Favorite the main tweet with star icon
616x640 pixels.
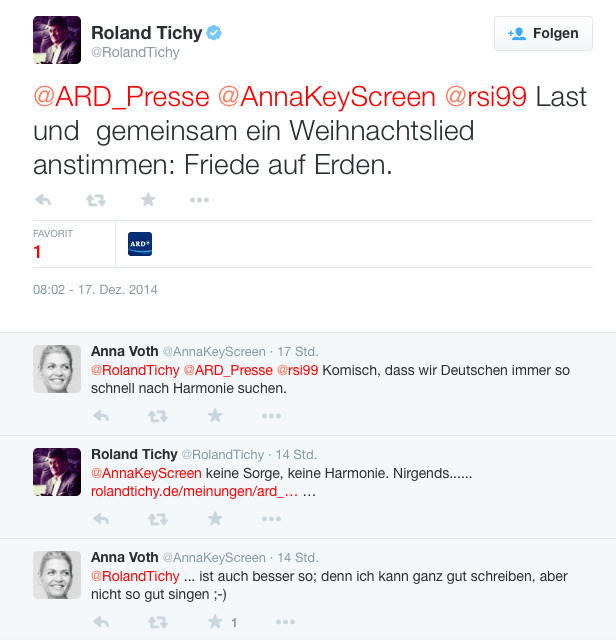(x=148, y=200)
